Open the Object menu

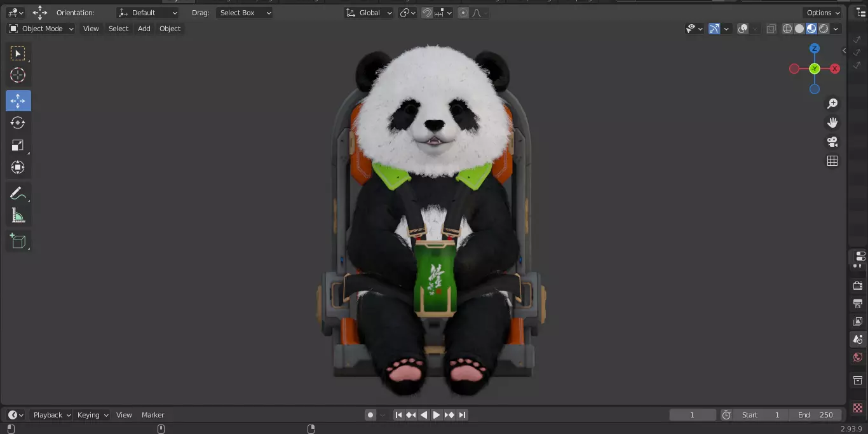click(x=170, y=29)
